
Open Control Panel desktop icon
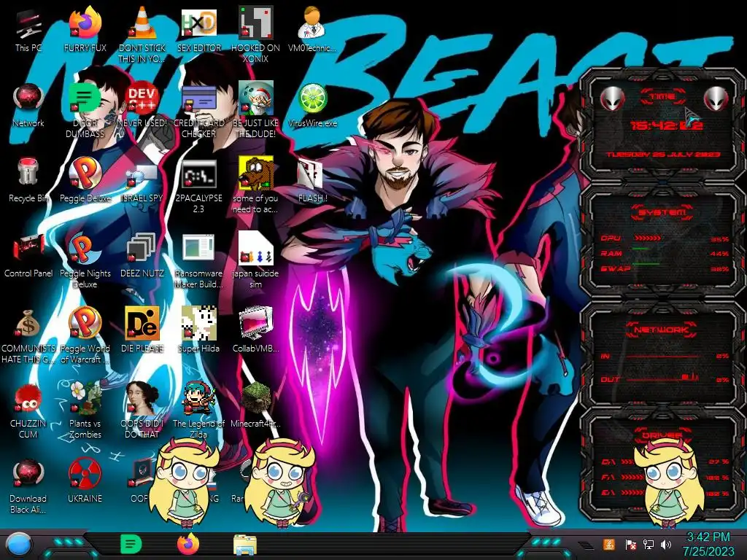(x=28, y=255)
